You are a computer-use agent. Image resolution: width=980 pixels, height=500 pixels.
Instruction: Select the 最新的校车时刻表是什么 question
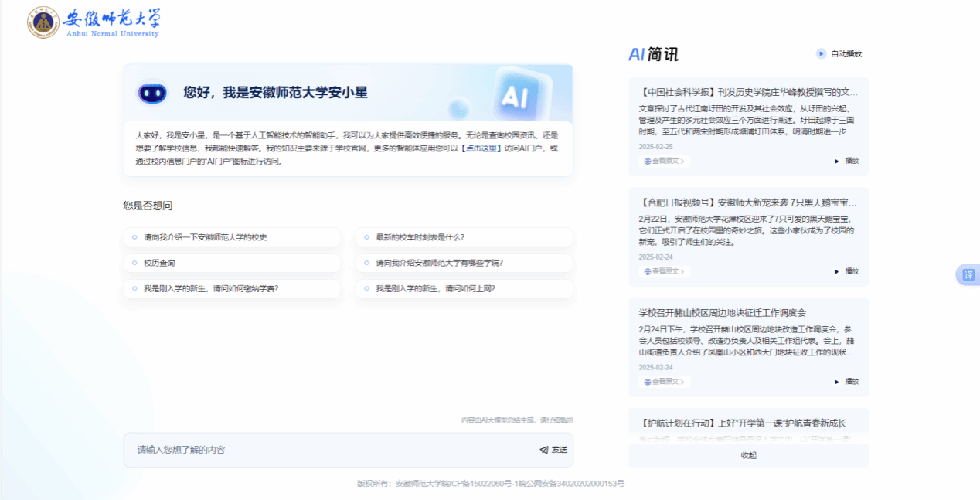click(420, 237)
